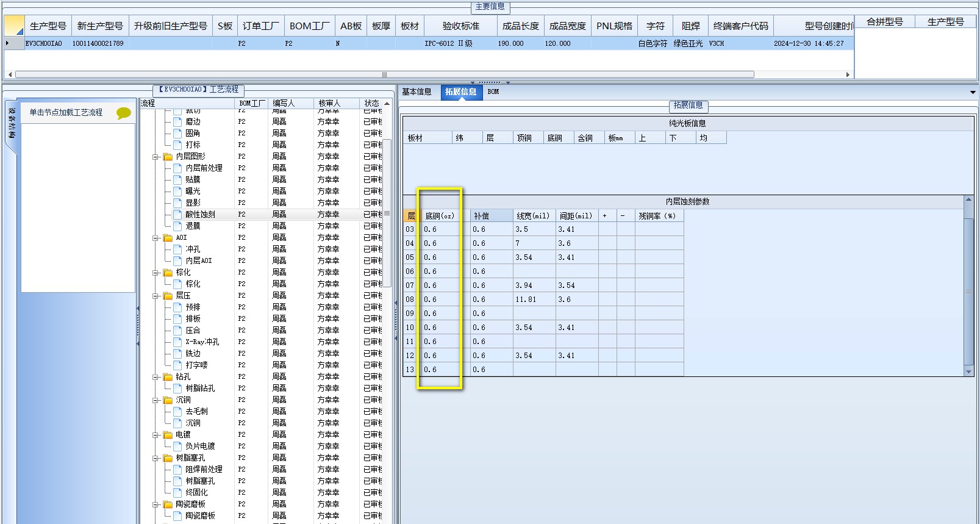
Task: Click the page icon beside 冲孔
Action: tap(177, 249)
